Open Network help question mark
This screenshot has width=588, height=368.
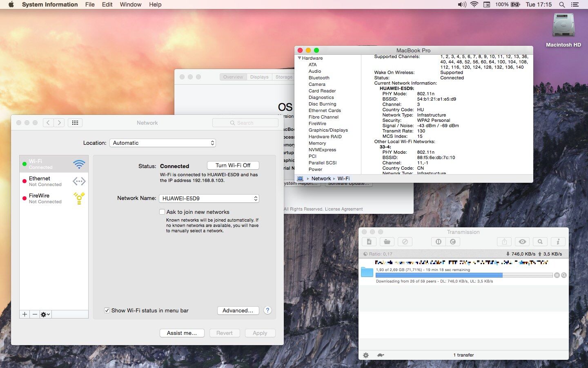click(267, 310)
